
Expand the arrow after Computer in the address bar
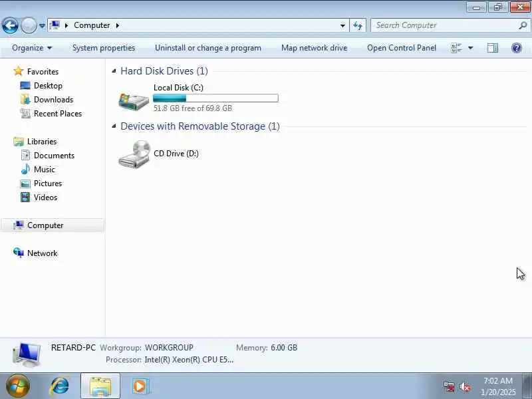118,25
